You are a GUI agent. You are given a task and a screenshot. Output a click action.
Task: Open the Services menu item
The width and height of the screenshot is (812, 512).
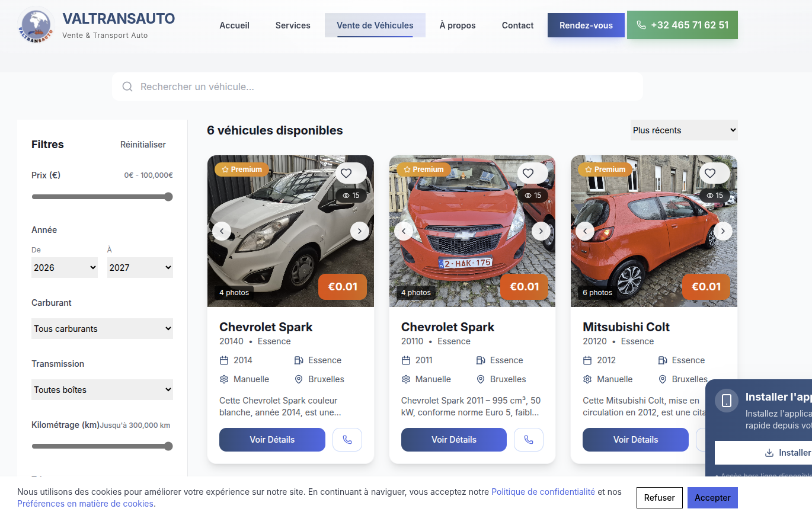click(293, 25)
